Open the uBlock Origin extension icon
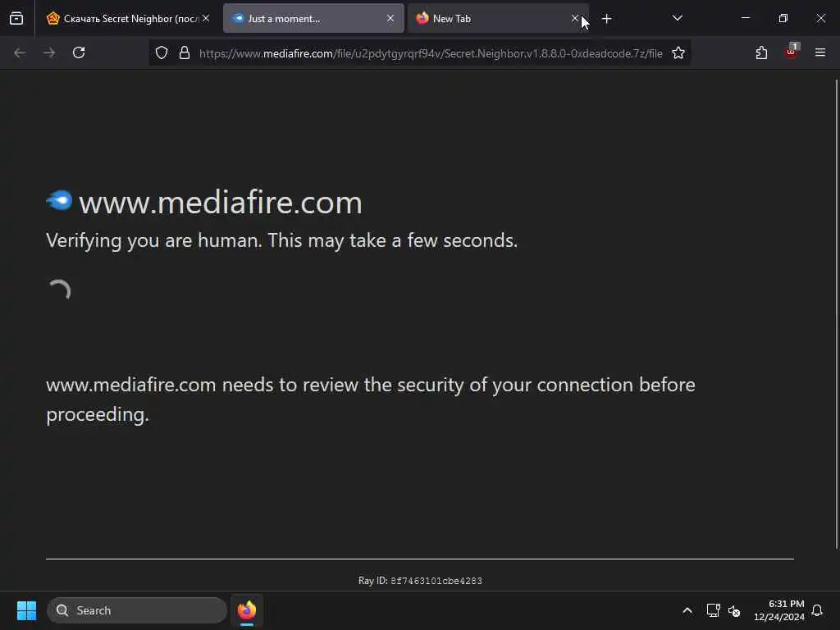Viewport: 840px width, 630px height. (x=792, y=52)
